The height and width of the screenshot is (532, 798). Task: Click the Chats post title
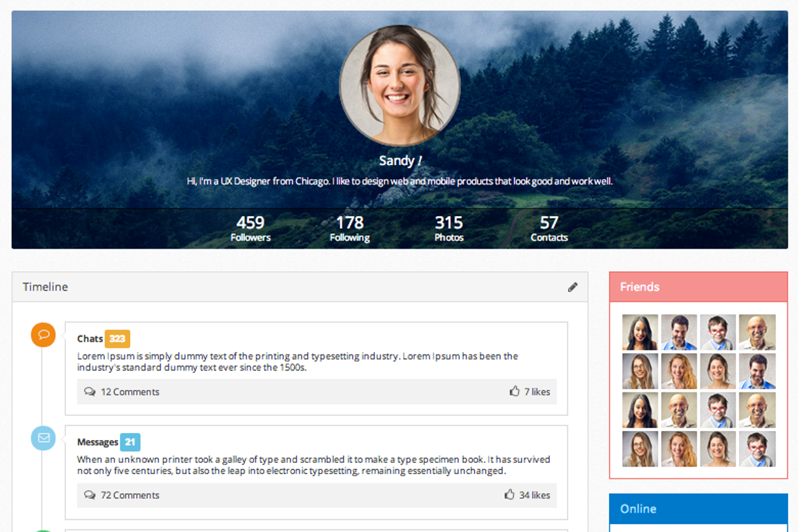pos(90,338)
